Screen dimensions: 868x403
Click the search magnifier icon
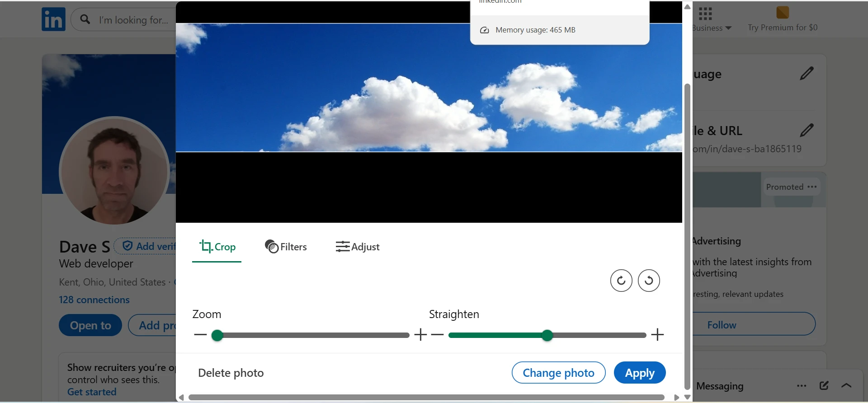pos(85,19)
